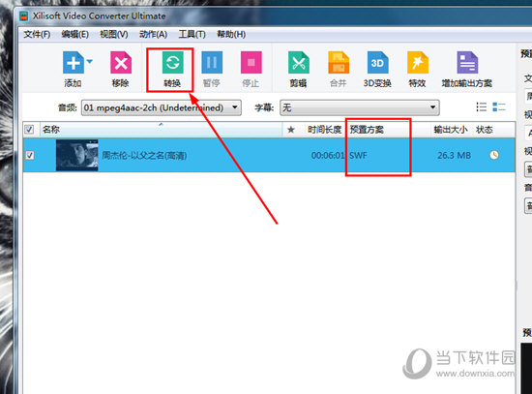Expand the subtitle (字幕) dropdown
Image resolution: width=532 pixels, height=394 pixels.
360,107
